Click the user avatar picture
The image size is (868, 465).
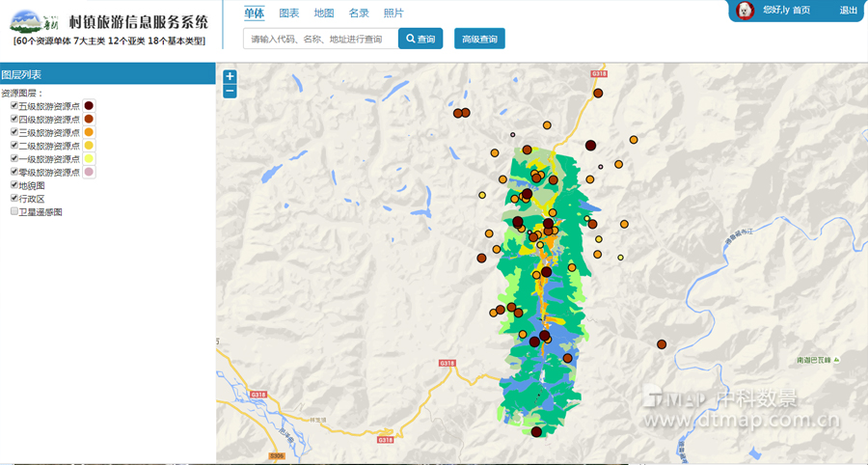click(x=745, y=10)
